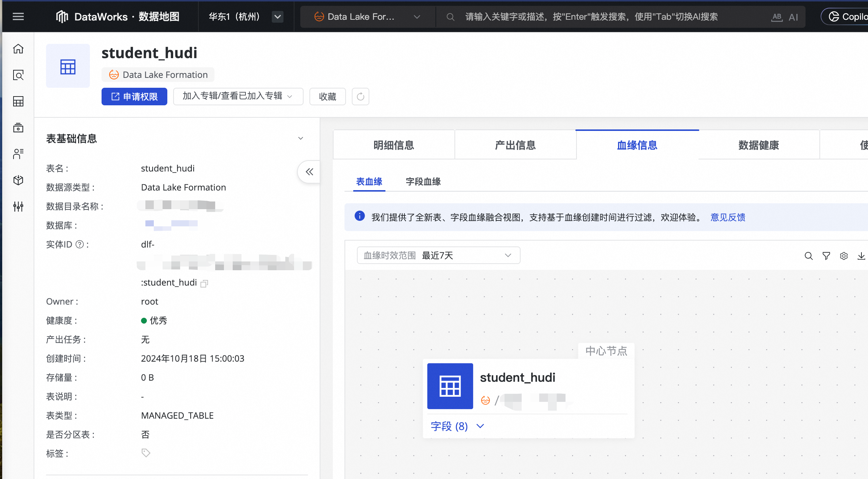
Task: Open the lineage filter funnel icon
Action: point(826,256)
